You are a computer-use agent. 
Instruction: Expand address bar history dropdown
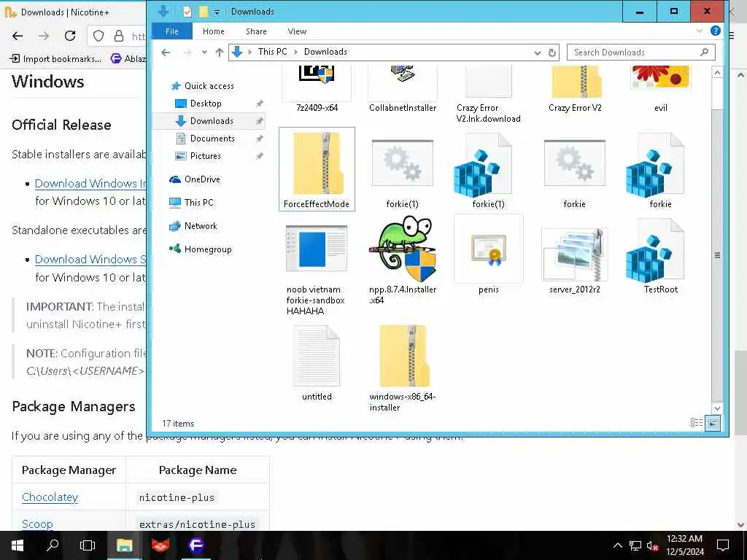(x=538, y=52)
